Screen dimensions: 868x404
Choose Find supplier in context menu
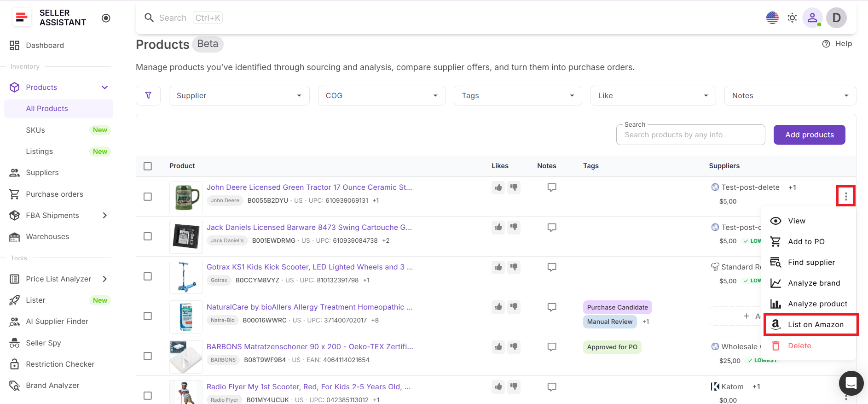click(x=809, y=263)
